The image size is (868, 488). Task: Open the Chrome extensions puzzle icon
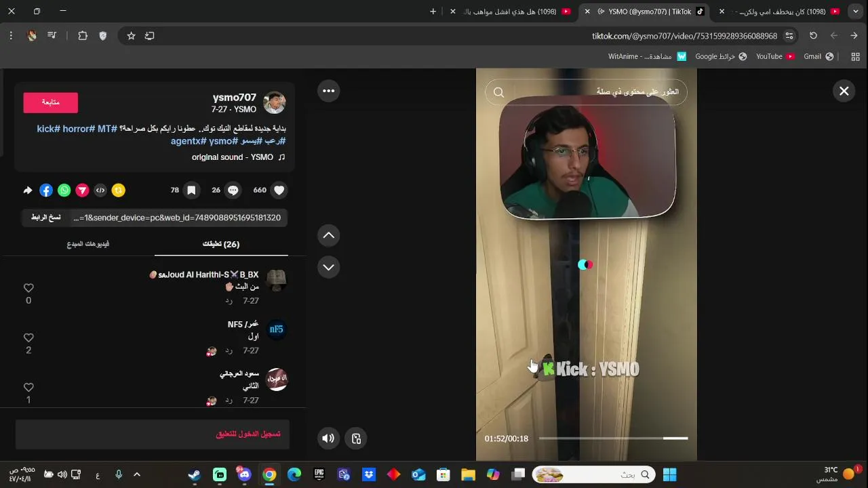[x=83, y=36]
